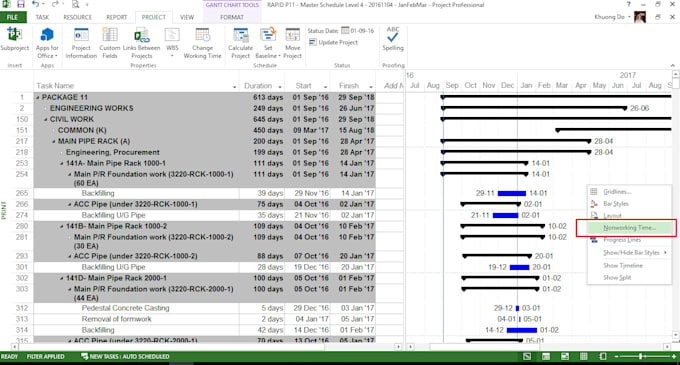Click the zoom out minus button
680x365 pixels.
(x=616, y=356)
